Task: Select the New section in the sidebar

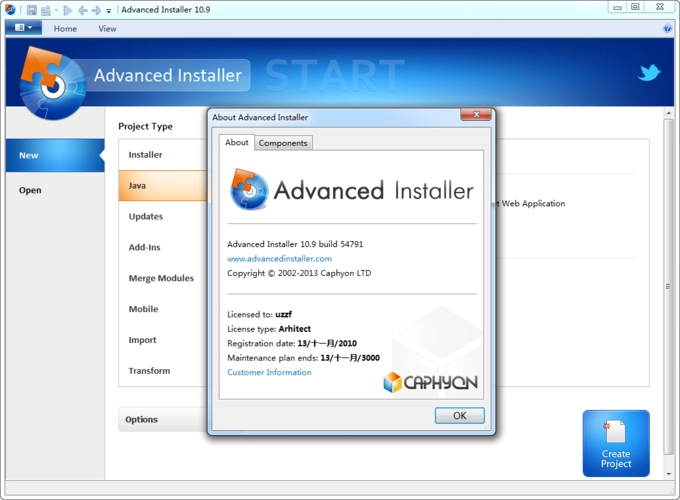Action: pyautogui.click(x=55, y=155)
